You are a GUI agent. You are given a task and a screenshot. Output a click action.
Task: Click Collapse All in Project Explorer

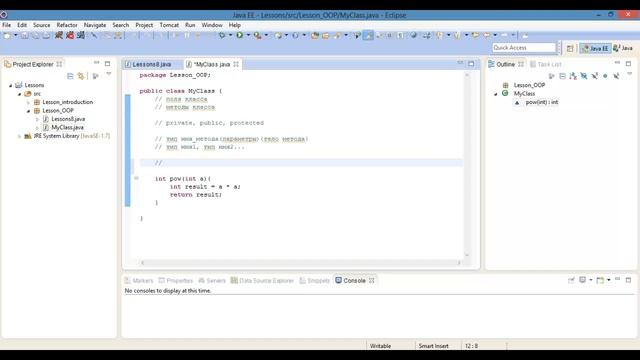(70, 76)
